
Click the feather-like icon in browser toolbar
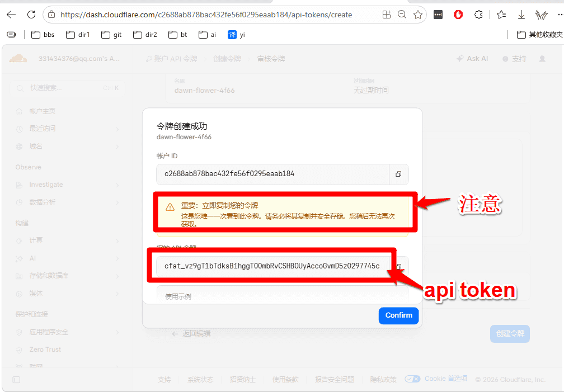click(542, 15)
